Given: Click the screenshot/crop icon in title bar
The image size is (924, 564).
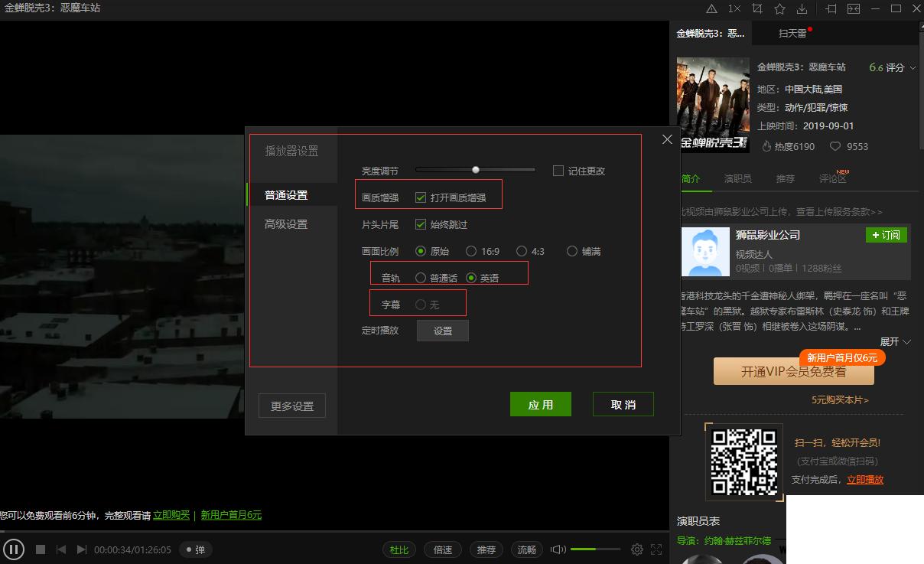Looking at the screenshot, I should click(x=756, y=8).
